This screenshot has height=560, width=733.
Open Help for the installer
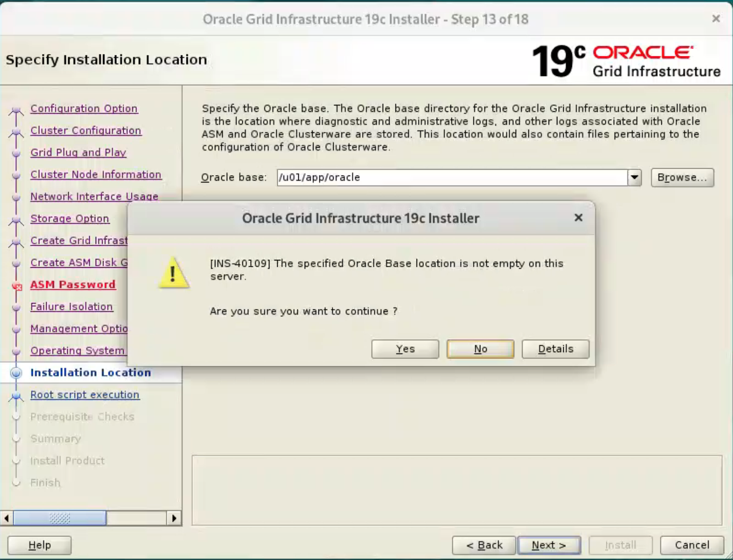[x=39, y=545]
